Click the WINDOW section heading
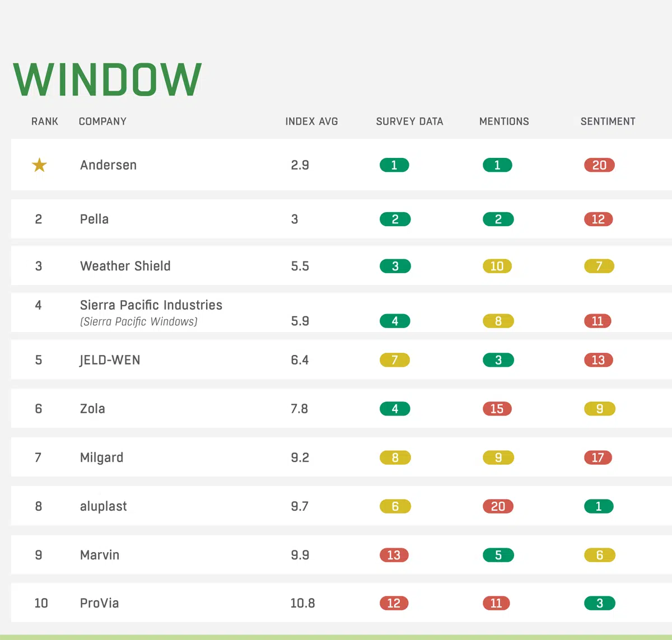Image resolution: width=672 pixels, height=640 pixels. pos(107,80)
